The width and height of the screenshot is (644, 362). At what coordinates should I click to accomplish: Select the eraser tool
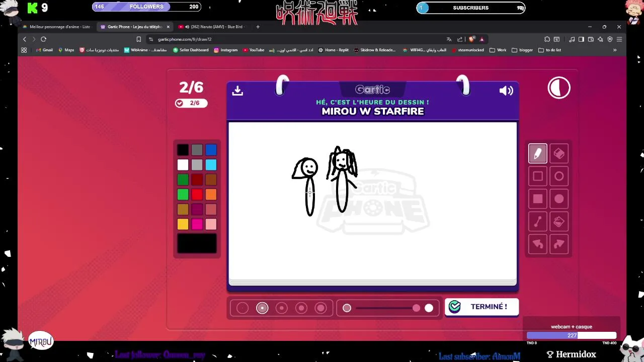(559, 153)
